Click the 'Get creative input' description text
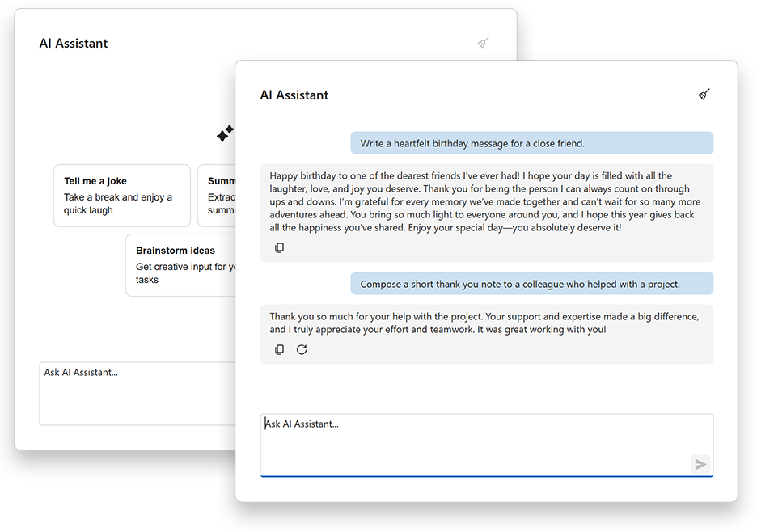The height and width of the screenshot is (532, 757). click(x=185, y=273)
